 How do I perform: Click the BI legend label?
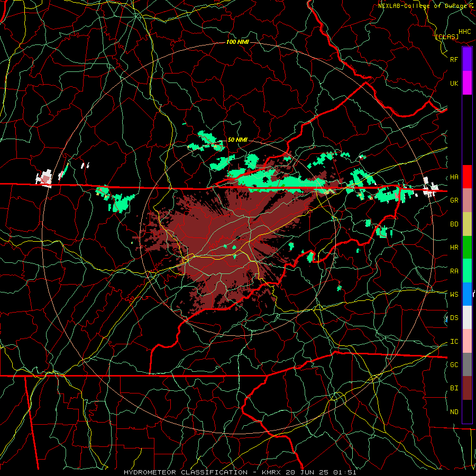(x=454, y=388)
